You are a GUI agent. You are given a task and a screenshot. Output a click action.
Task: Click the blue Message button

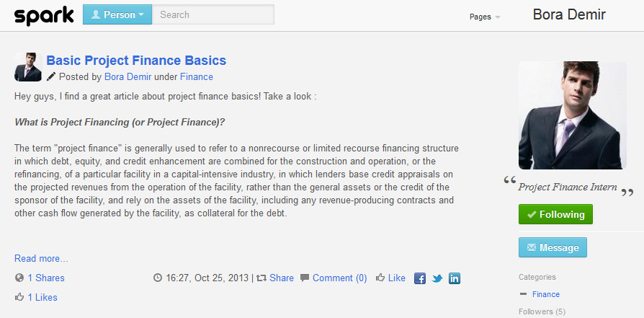(x=553, y=247)
